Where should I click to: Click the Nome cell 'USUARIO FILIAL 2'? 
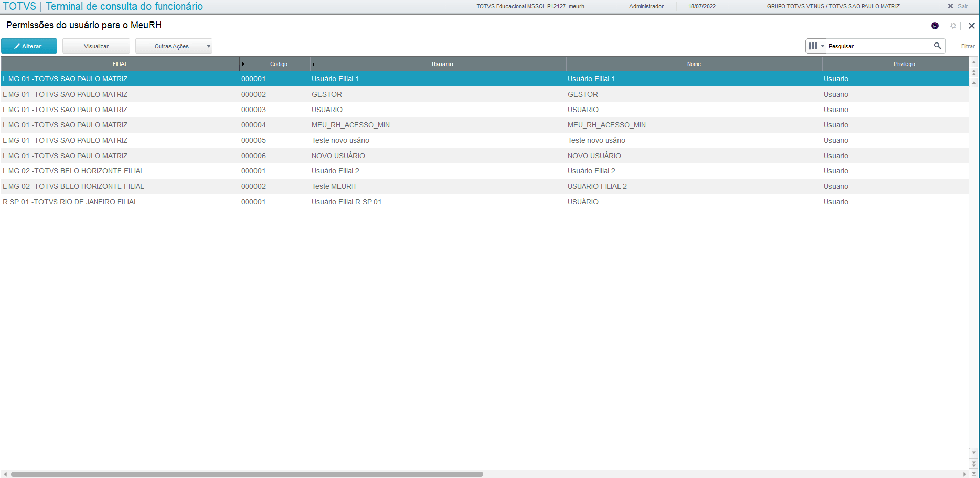coord(597,186)
